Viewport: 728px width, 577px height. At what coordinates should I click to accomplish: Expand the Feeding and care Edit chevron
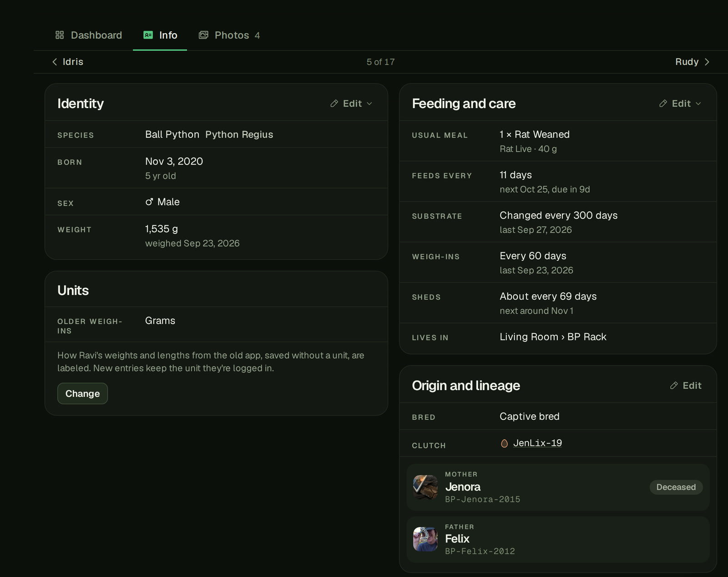click(698, 104)
